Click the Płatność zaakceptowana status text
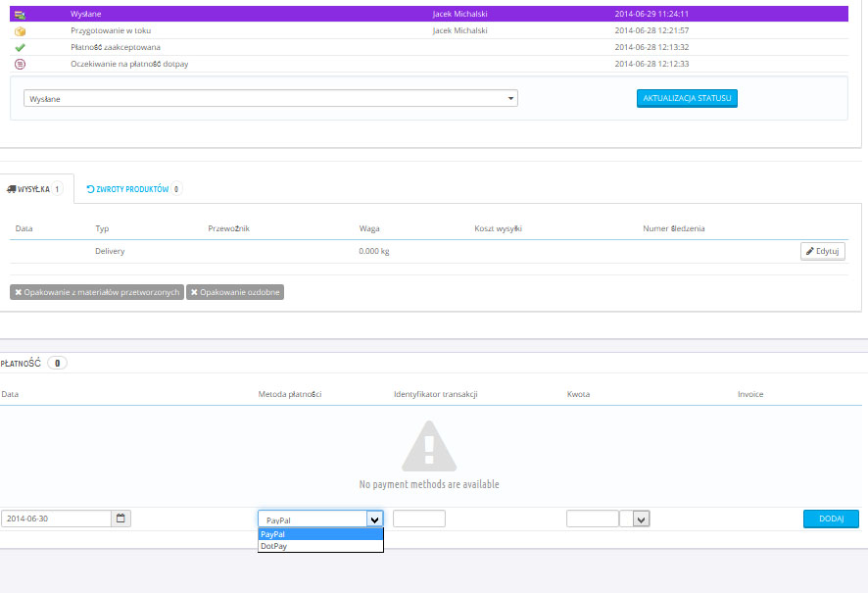This screenshot has height=593, width=868. click(116, 47)
